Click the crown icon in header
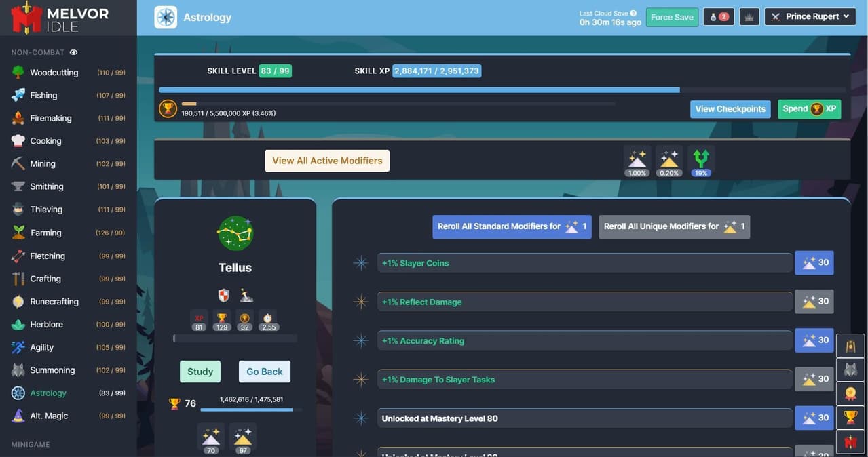Viewport: 868px width, 457px height. click(x=749, y=17)
